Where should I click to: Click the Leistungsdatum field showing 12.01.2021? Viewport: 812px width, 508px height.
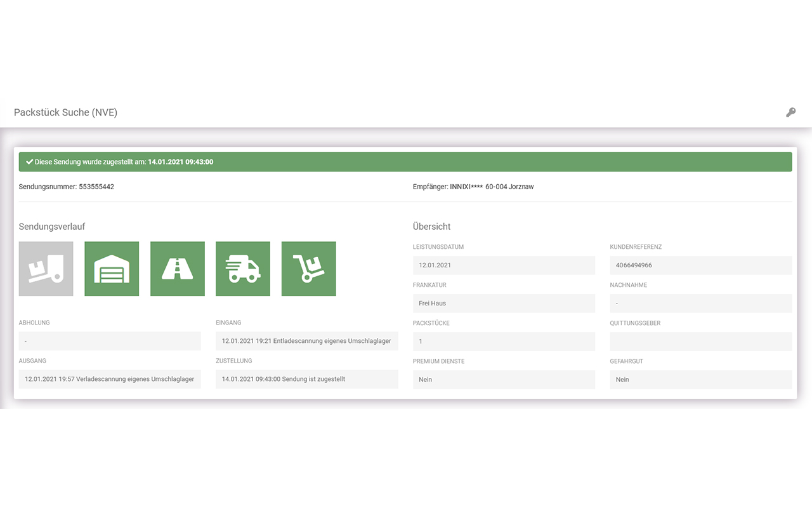(504, 265)
